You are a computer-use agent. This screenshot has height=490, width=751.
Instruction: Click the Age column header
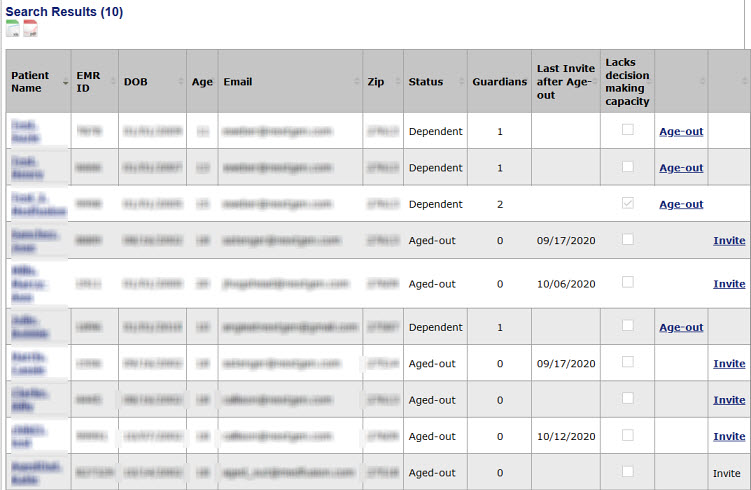pos(202,81)
